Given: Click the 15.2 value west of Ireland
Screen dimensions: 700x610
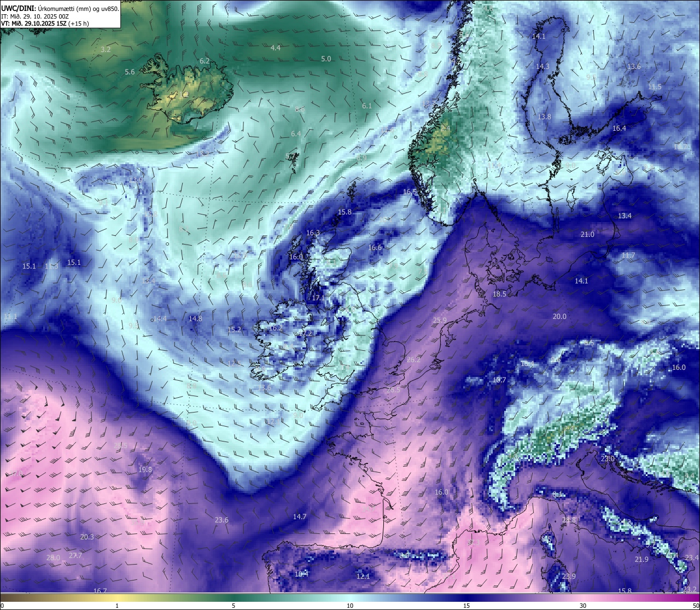Looking at the screenshot, I should point(234,330).
